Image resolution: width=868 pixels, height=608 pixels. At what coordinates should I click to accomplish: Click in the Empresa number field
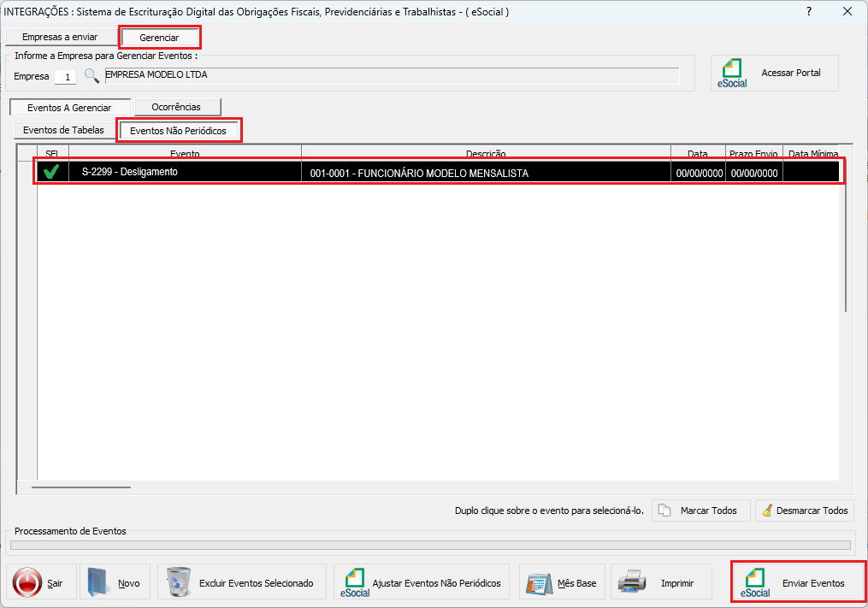click(x=65, y=77)
